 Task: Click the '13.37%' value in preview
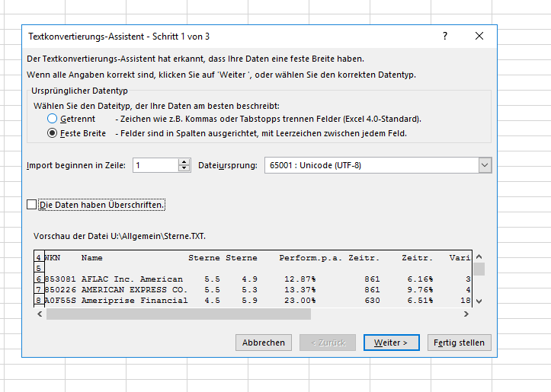pyautogui.click(x=300, y=290)
